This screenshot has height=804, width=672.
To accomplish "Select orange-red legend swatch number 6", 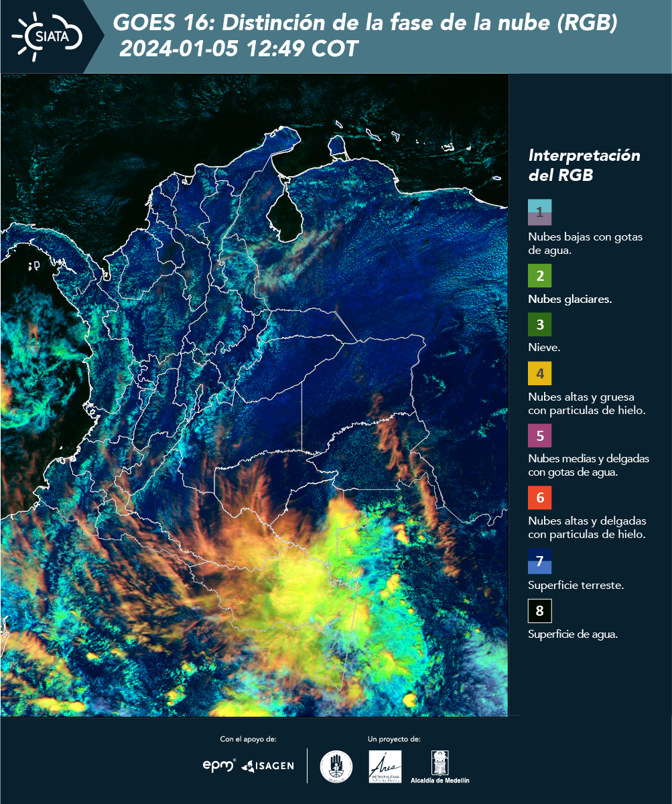I will coord(539,498).
